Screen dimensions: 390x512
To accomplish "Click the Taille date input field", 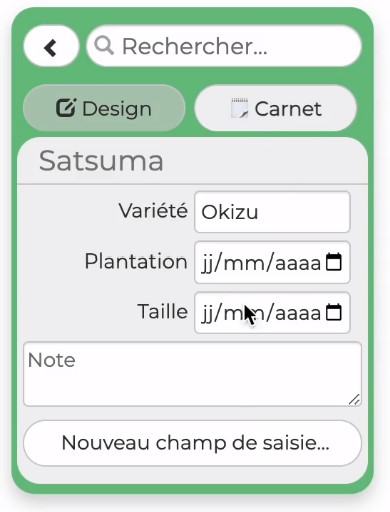I will pyautogui.click(x=272, y=312).
